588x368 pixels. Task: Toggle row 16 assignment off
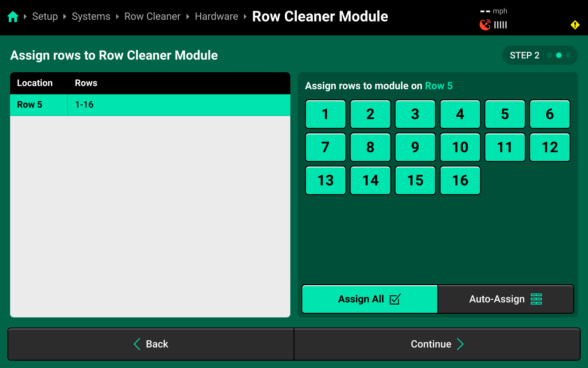click(x=460, y=180)
